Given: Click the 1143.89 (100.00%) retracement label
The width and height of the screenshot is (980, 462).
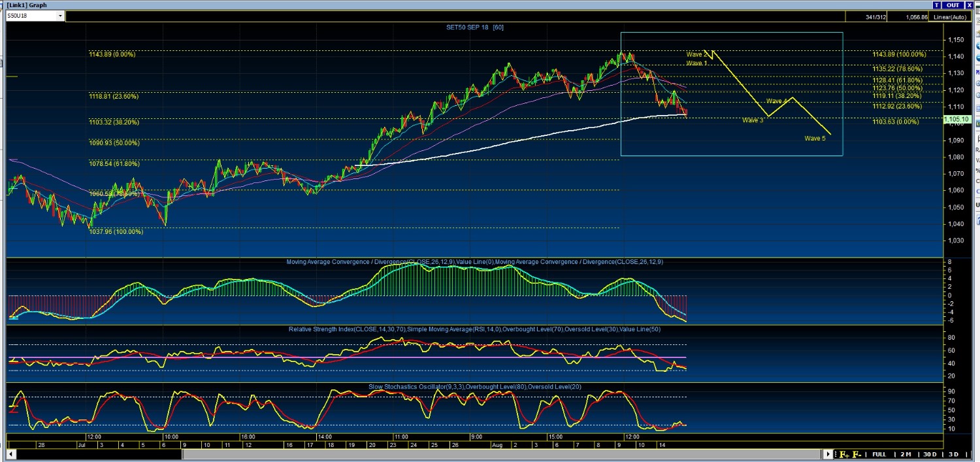Looking at the screenshot, I should (x=899, y=54).
